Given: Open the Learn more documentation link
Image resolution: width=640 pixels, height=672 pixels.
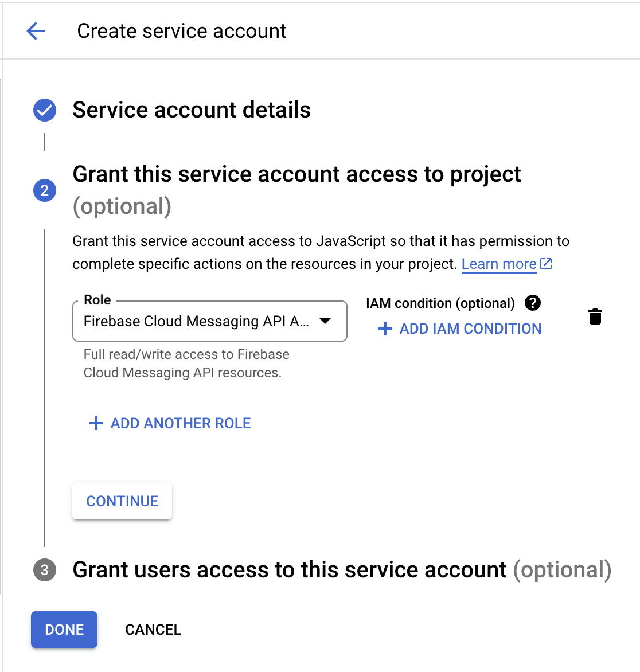Looking at the screenshot, I should click(498, 264).
